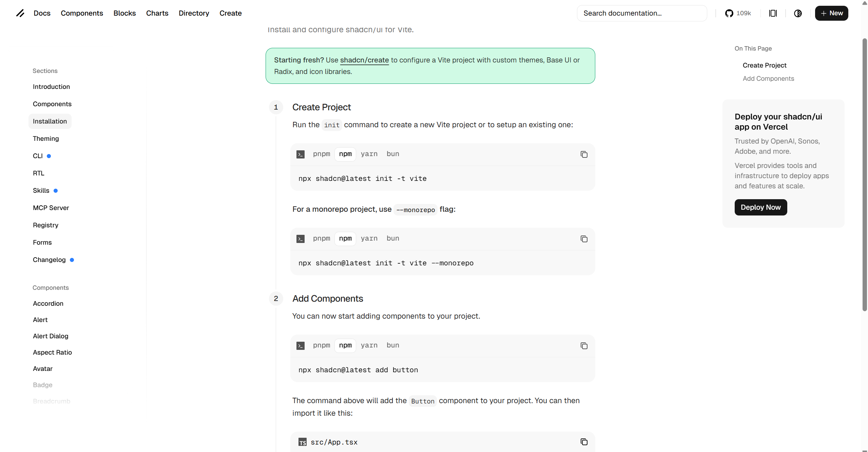Toggle dark mode theme icon
Viewport: 868px width, 452px height.
tap(798, 13)
